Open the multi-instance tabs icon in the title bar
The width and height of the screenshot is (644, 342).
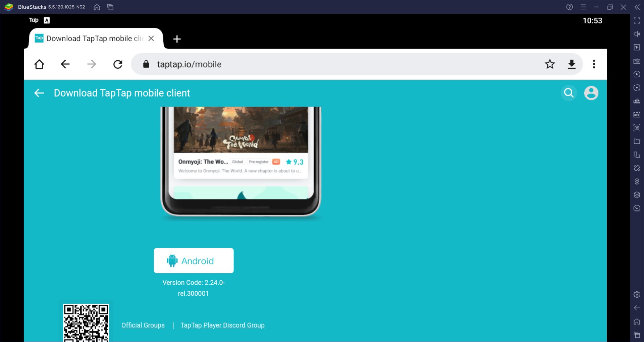click(x=110, y=7)
